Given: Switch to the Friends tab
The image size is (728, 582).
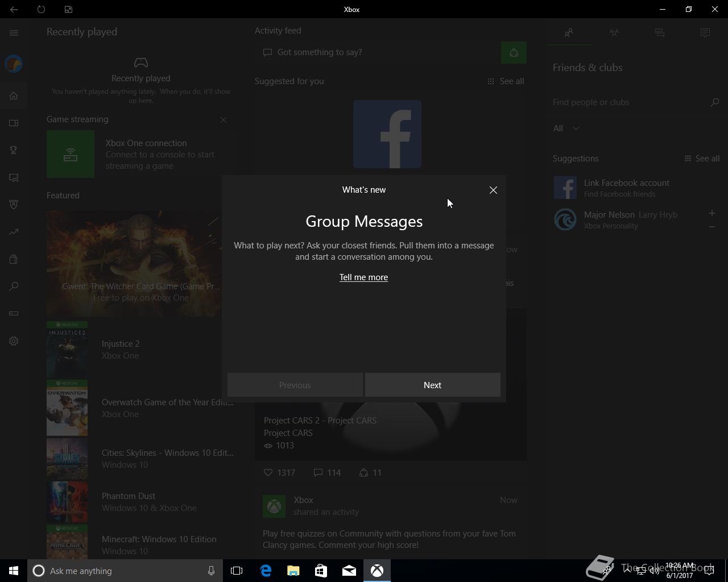Looking at the screenshot, I should [x=569, y=33].
